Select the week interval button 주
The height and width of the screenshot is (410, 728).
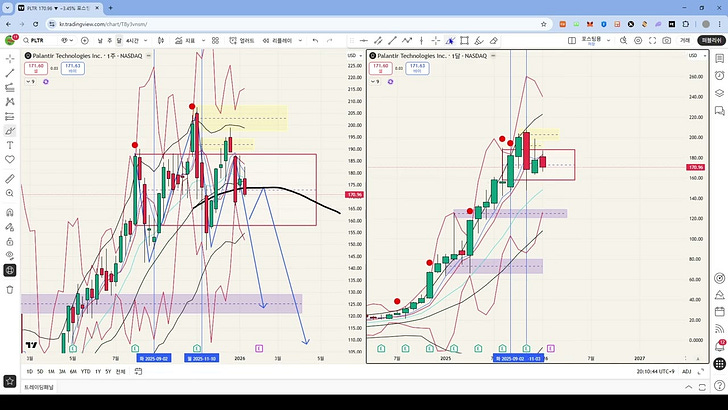coord(110,41)
